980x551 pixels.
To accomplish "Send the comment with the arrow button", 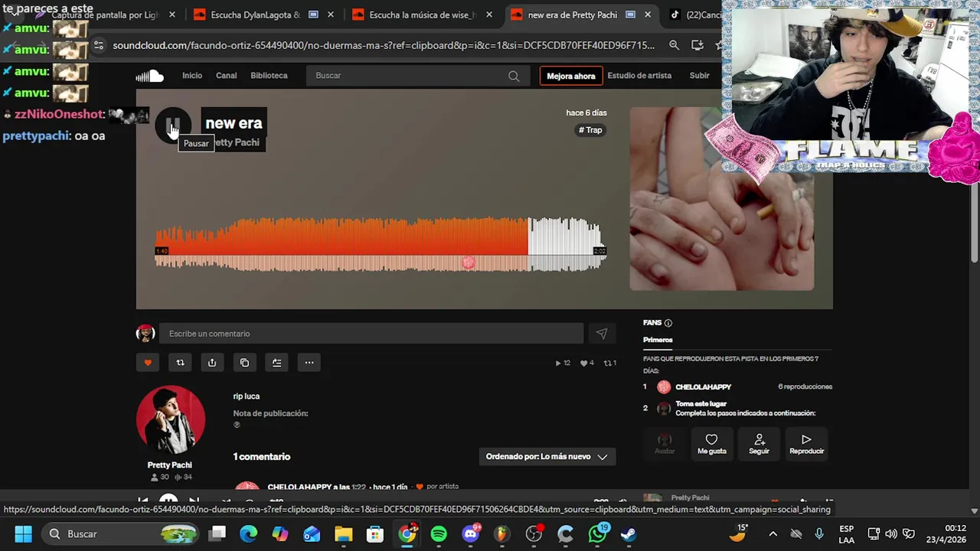I will 602,334.
